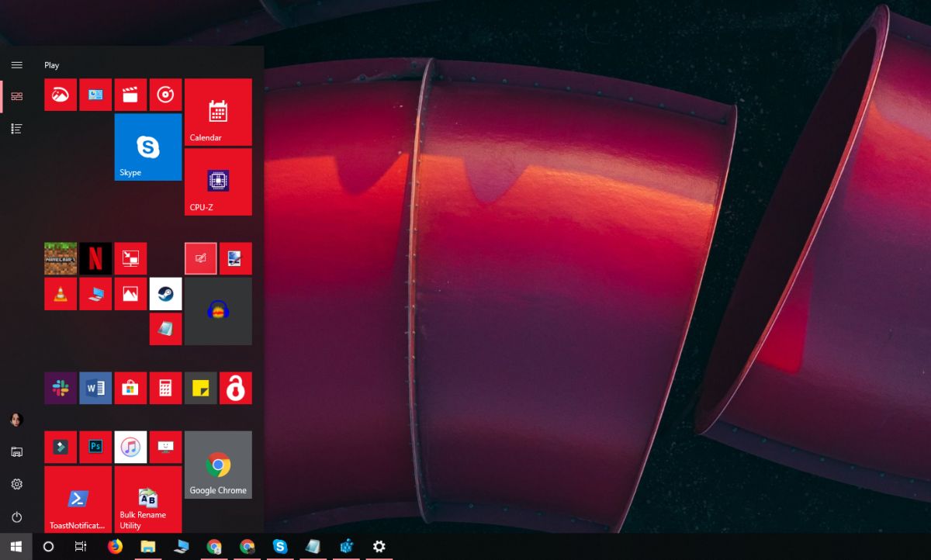Open the Netflix tile
The image size is (931, 560).
[95, 258]
